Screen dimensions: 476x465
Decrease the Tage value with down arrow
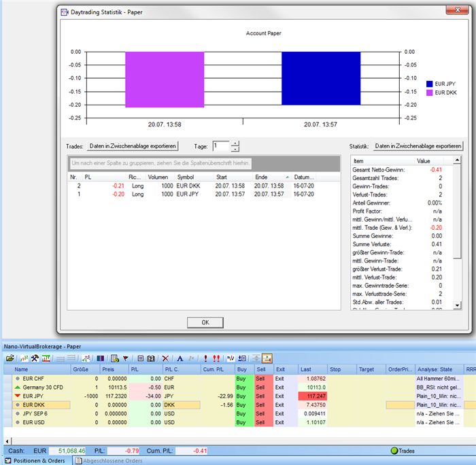[235, 149]
